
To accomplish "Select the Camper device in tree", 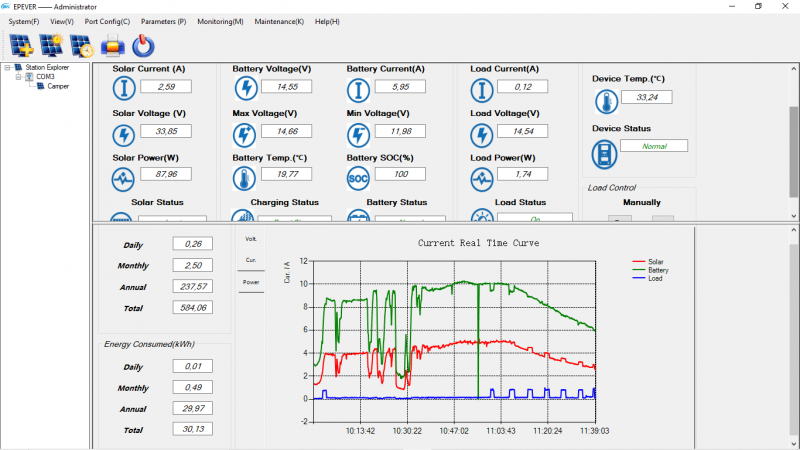I will 58,86.
